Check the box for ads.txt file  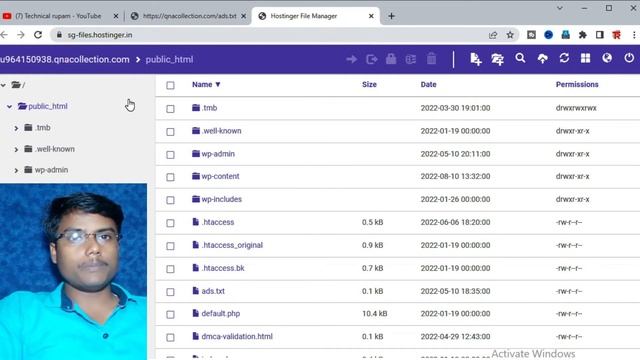(x=170, y=291)
